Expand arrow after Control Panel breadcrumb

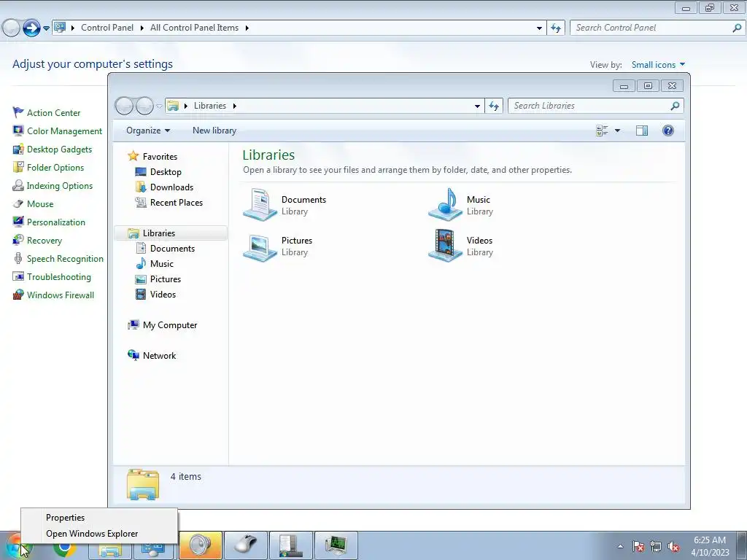[142, 28]
